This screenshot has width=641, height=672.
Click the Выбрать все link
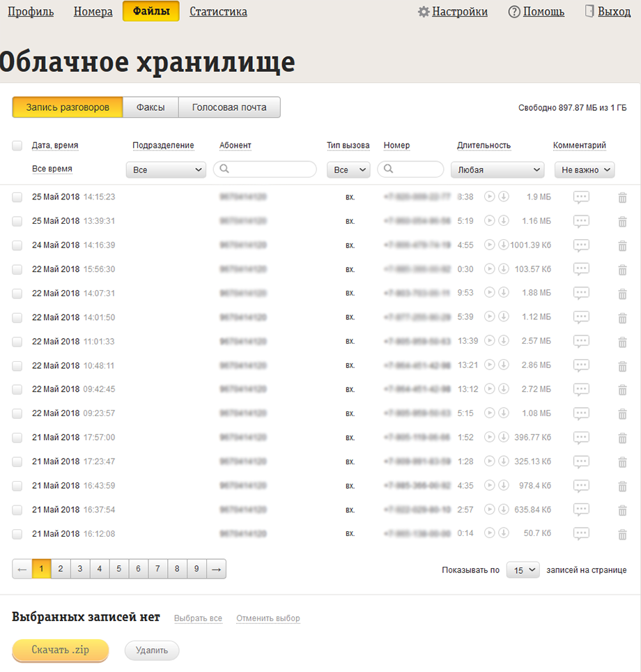click(x=198, y=618)
